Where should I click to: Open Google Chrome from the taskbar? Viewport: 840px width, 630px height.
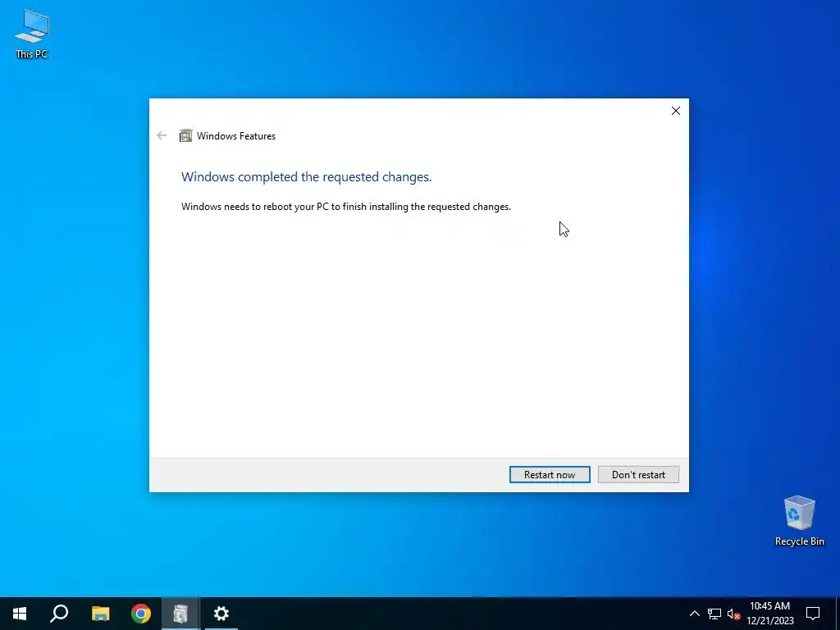pos(141,614)
